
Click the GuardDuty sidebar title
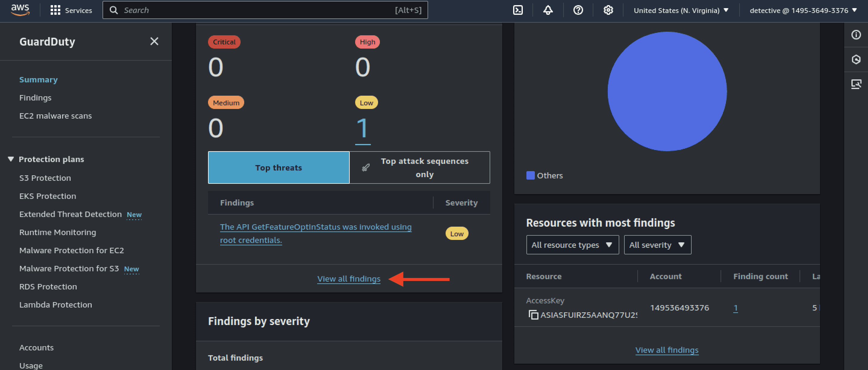click(x=47, y=41)
